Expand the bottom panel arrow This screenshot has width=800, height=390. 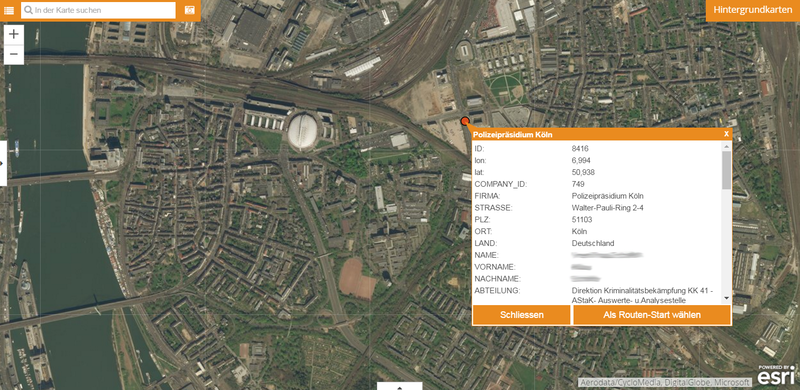pyautogui.click(x=399, y=386)
